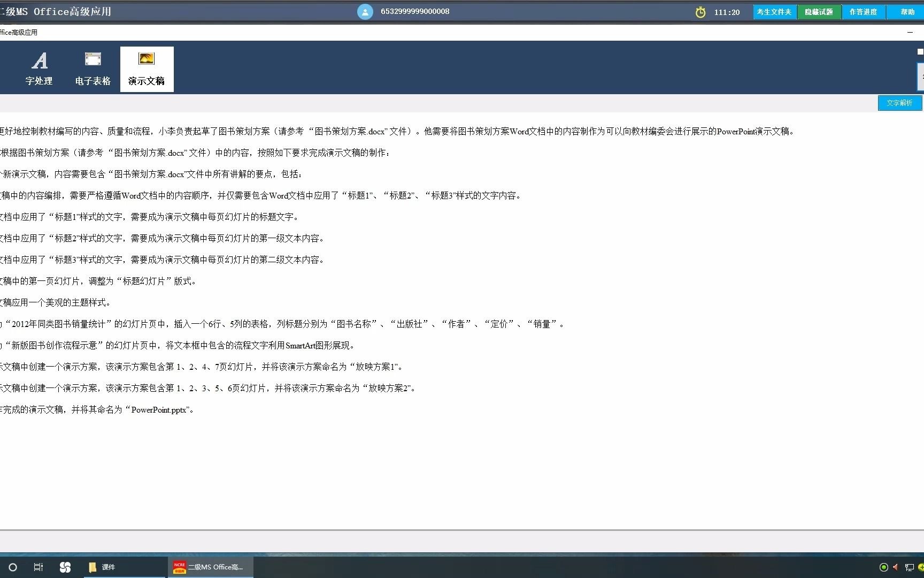Screen dimensions: 924x578
Task: Open 作答进度 answer progress
Action: [864, 11]
